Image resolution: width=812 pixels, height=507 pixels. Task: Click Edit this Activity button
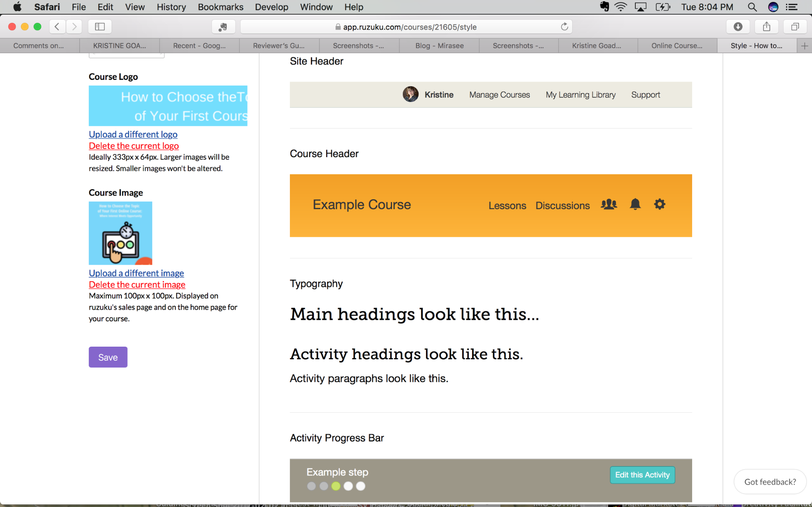[642, 475]
